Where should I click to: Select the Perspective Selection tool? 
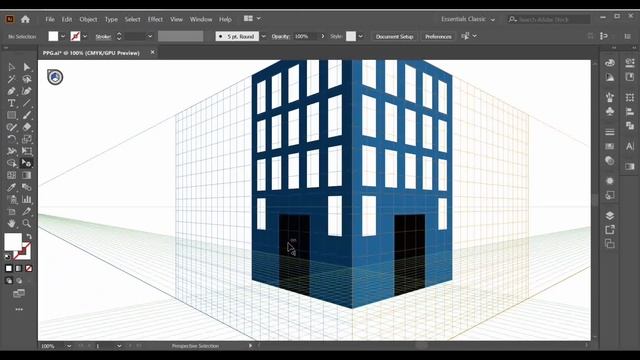click(27, 163)
